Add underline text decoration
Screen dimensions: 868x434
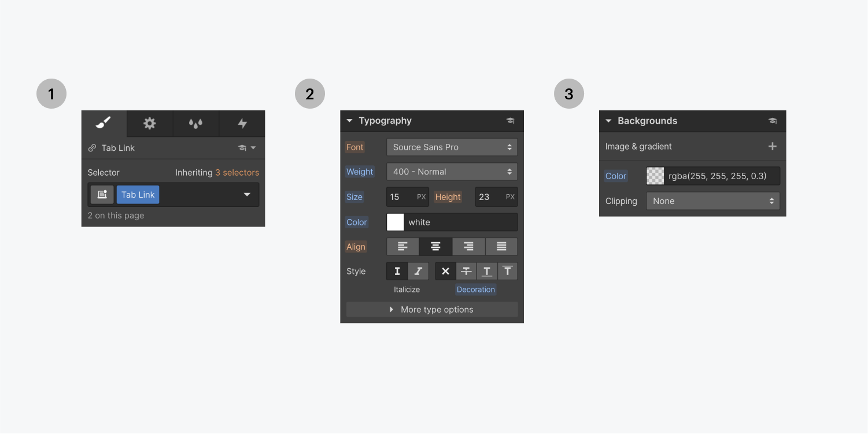[486, 270]
